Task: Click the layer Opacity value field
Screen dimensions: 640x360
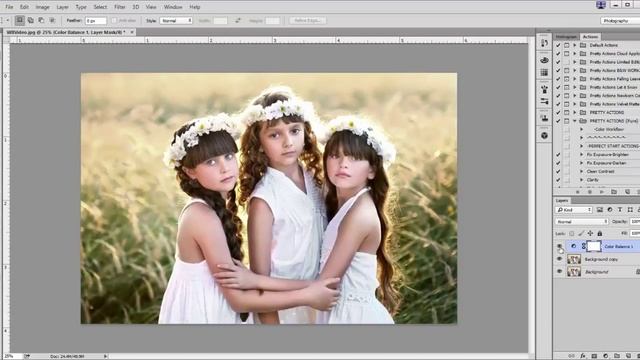Action: coord(635,222)
